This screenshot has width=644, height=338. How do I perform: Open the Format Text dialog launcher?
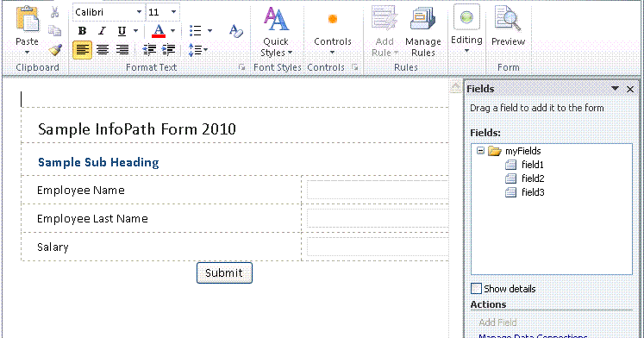tap(241, 67)
